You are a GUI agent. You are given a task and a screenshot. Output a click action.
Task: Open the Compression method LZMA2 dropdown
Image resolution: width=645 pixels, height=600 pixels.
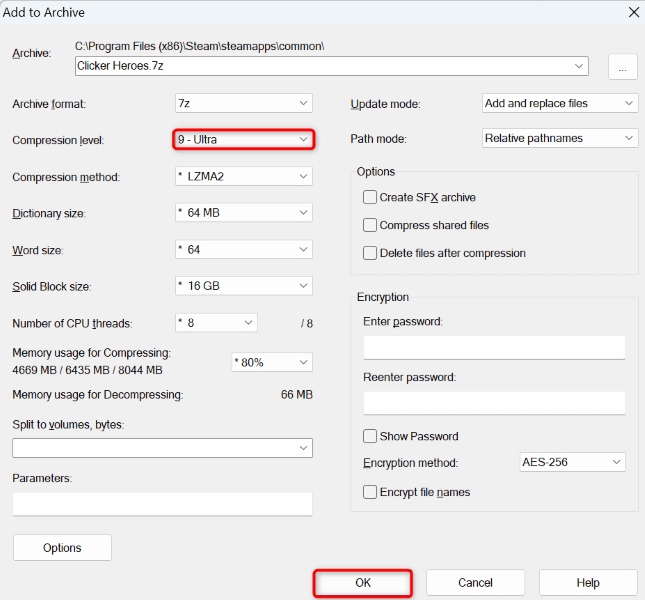(x=243, y=177)
